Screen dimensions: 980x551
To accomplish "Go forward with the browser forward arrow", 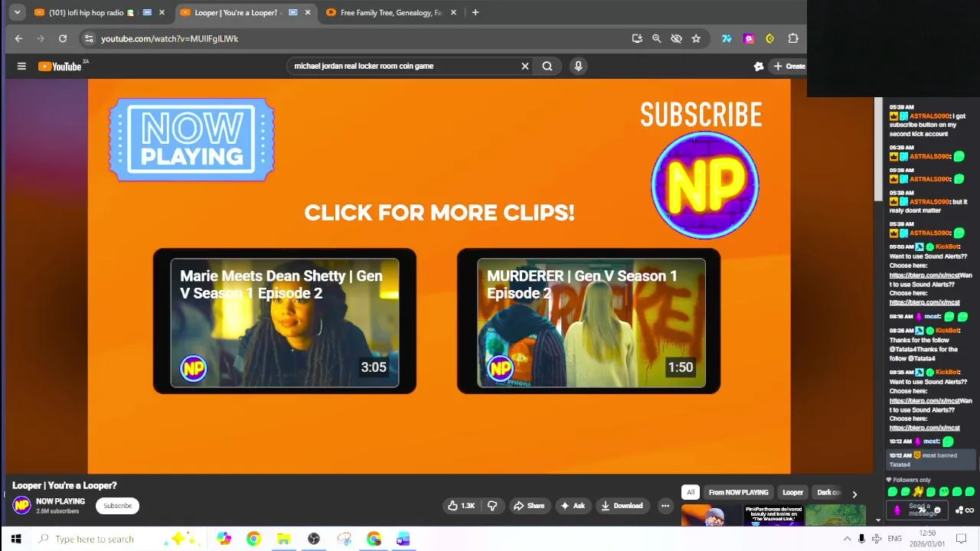I will tap(41, 38).
